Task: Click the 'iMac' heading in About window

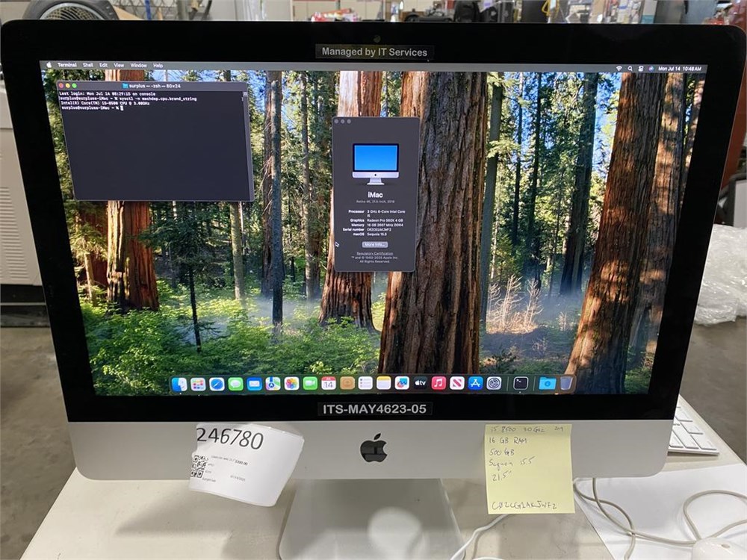Action: pyautogui.click(x=376, y=195)
